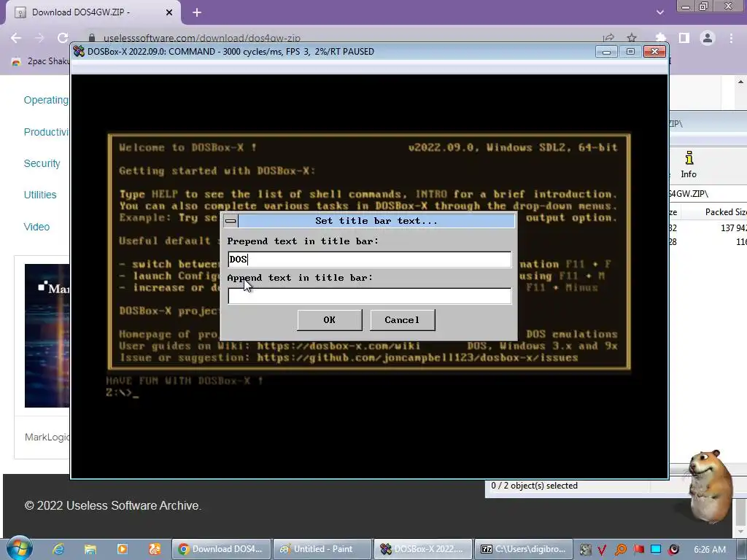Screen dimensions: 747x560
Task: Click the orange magnifier tray icon
Action: point(620,550)
